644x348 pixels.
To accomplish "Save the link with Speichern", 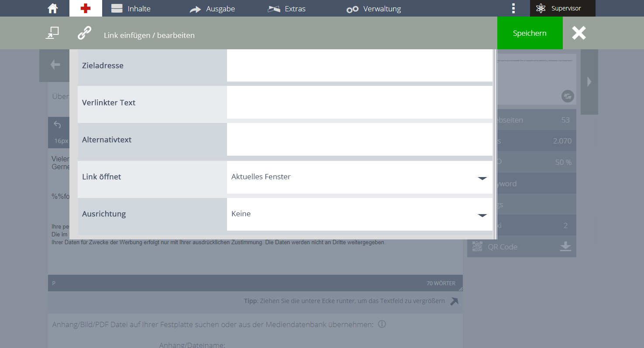I will tap(530, 33).
